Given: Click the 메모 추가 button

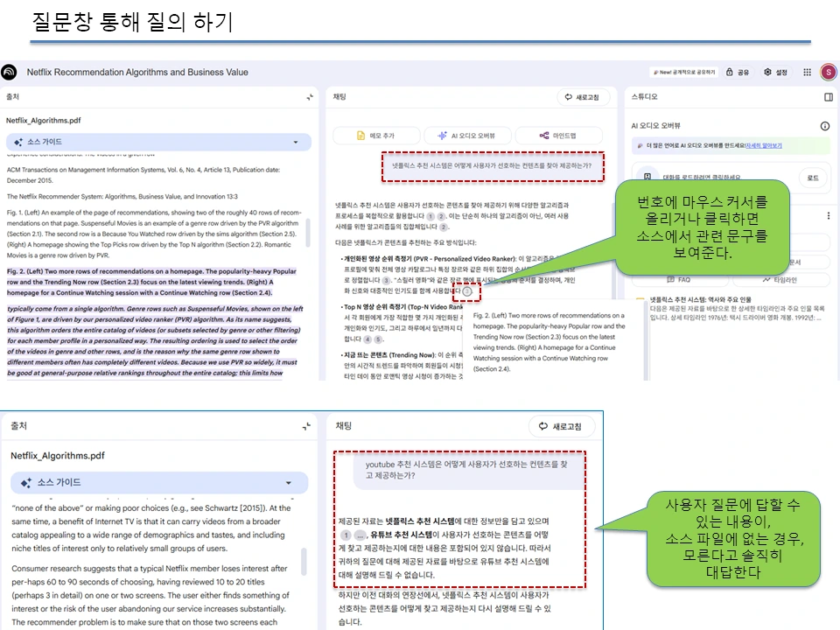Looking at the screenshot, I should click(376, 136).
